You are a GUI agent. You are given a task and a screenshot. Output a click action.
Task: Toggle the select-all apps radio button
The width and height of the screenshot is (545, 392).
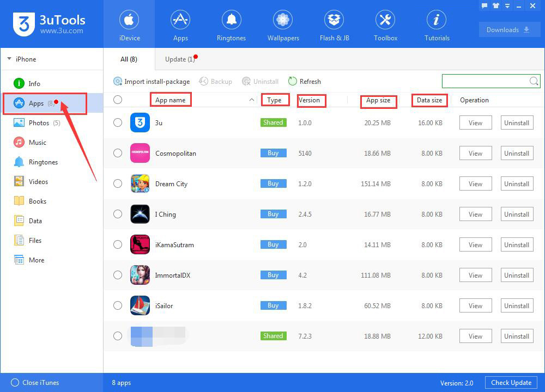click(x=118, y=100)
